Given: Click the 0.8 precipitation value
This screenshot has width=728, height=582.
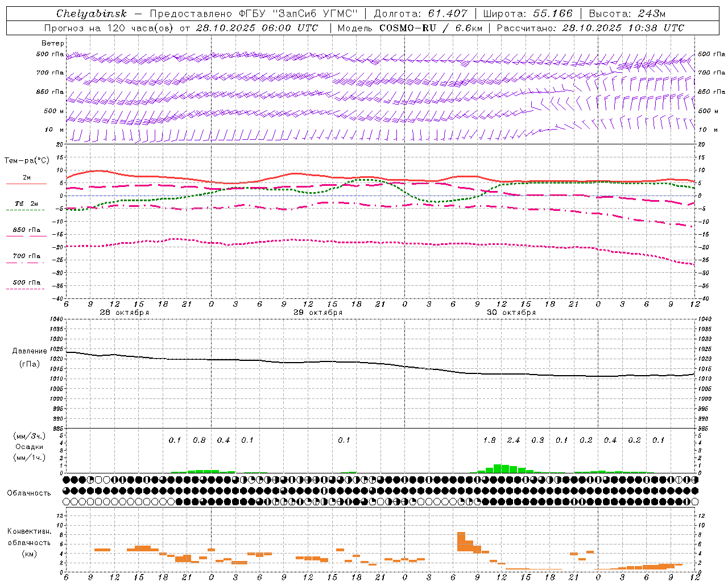Looking at the screenshot, I should click(199, 440).
